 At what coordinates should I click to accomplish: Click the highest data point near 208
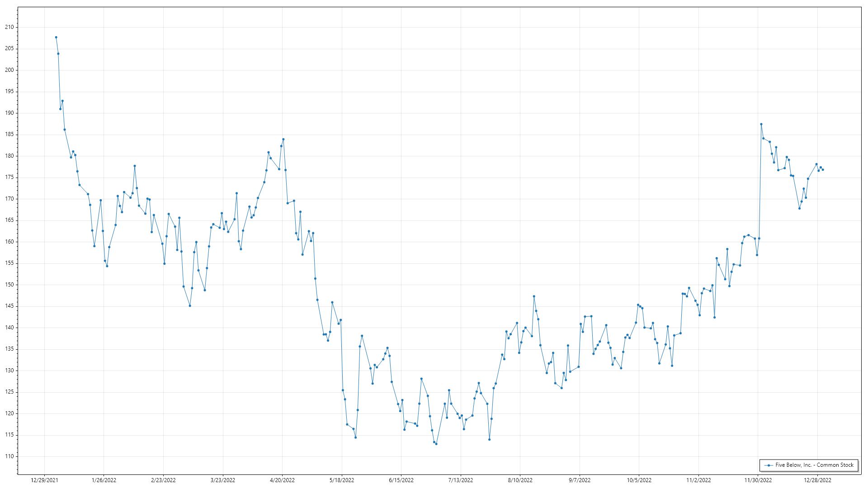pos(56,38)
